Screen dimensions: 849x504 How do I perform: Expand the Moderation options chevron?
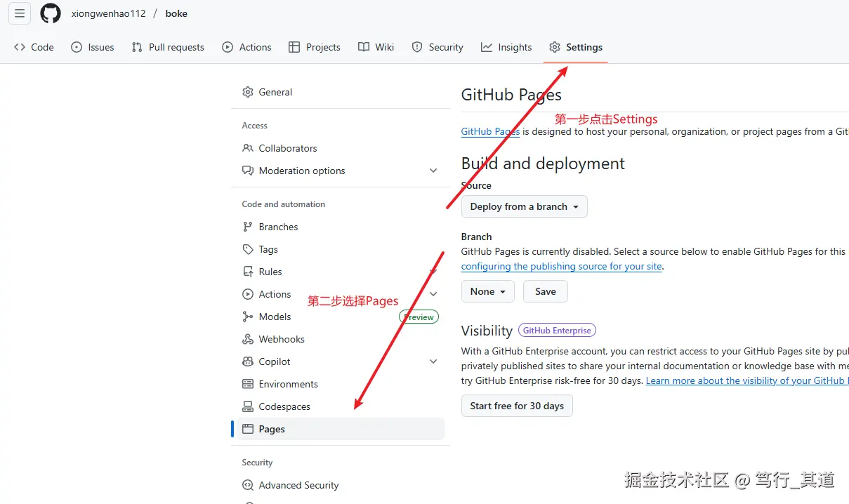(433, 171)
